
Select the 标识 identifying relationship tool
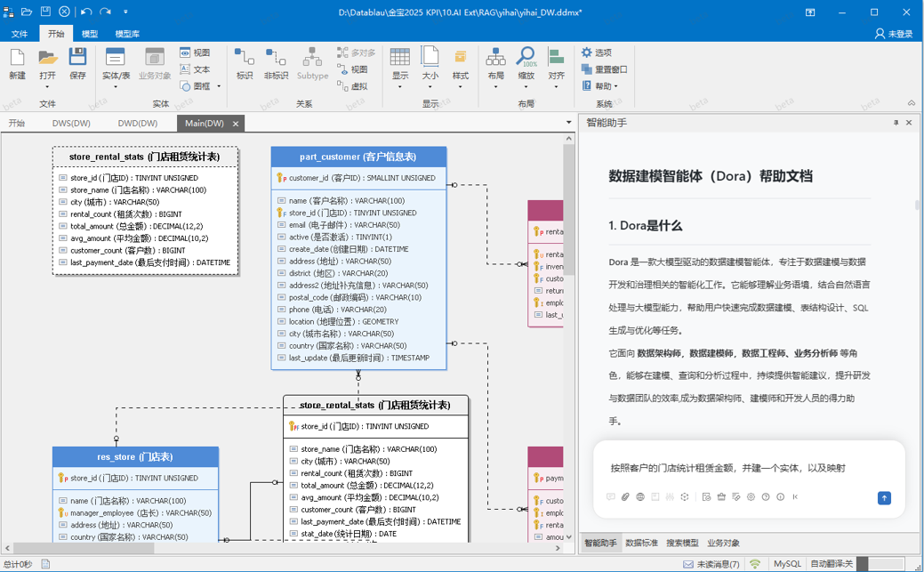click(244, 64)
